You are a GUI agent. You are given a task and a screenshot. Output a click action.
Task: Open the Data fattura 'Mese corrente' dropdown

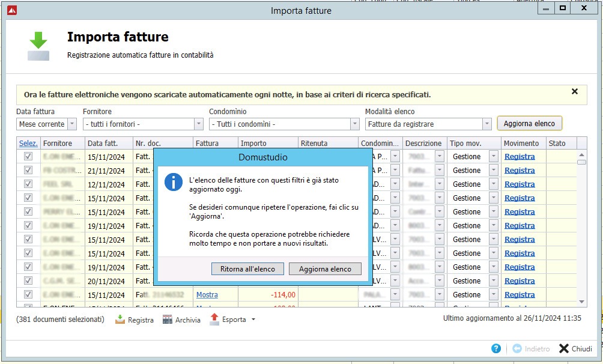click(72, 124)
